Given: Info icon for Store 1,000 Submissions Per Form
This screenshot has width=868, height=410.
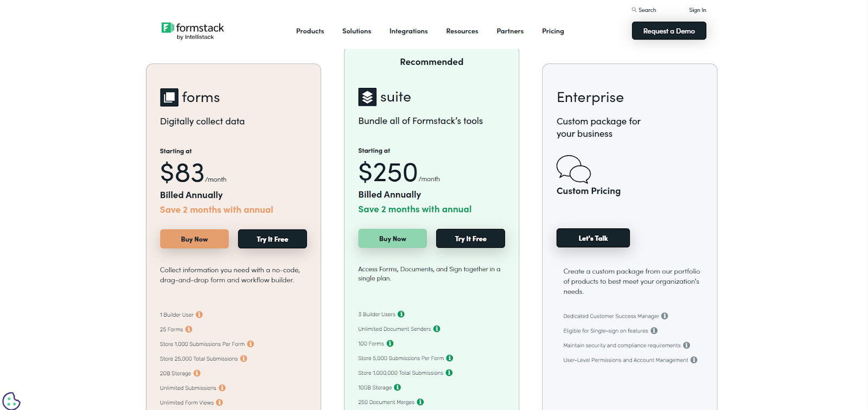Looking at the screenshot, I should tap(251, 344).
